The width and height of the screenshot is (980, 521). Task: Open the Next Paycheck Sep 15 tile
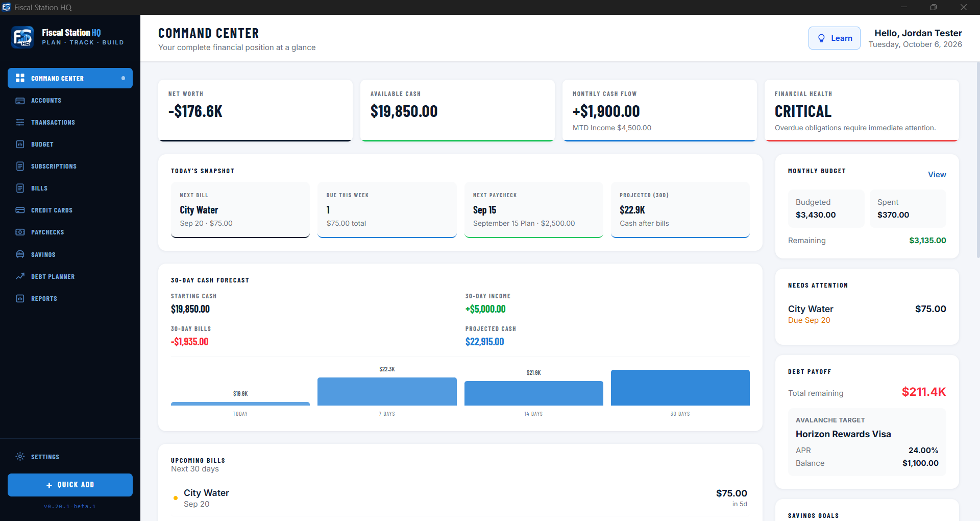pyautogui.click(x=533, y=210)
